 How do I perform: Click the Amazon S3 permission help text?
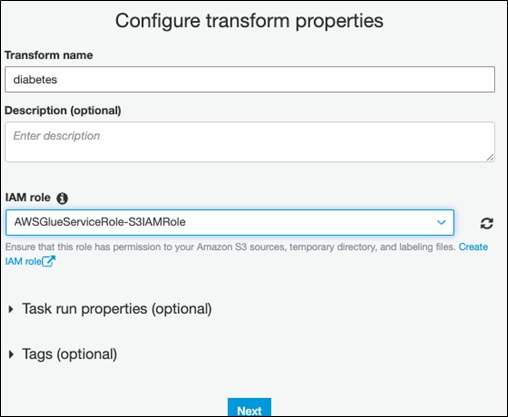pyautogui.click(x=230, y=247)
